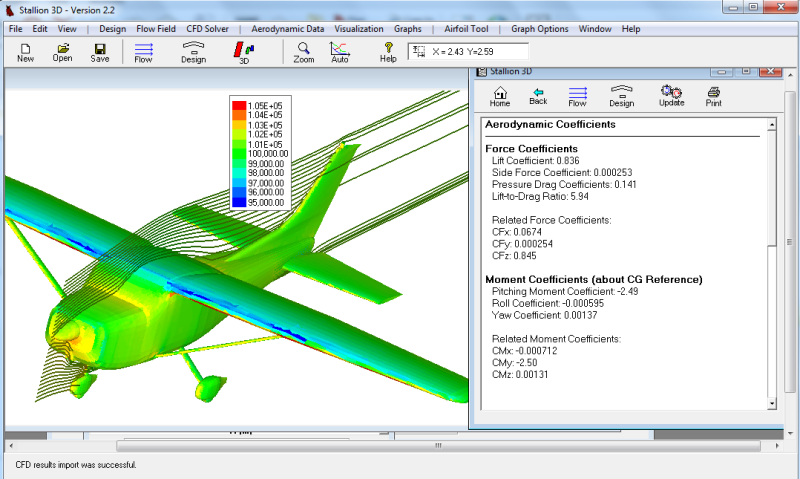Click the Stallion 3D app logo icon
Image resolution: width=800 pixels, height=479 pixels.
(9, 10)
